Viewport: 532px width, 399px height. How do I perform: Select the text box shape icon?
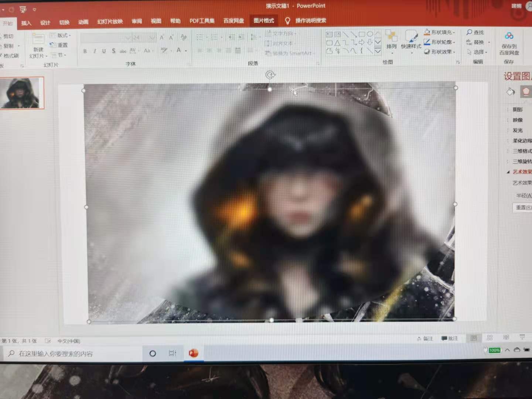pos(329,34)
